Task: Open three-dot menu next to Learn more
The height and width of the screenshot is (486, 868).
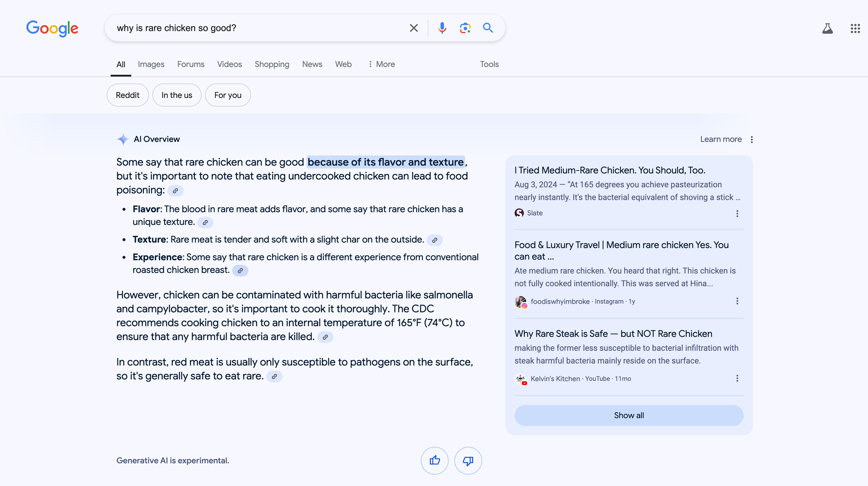Action: [751, 139]
